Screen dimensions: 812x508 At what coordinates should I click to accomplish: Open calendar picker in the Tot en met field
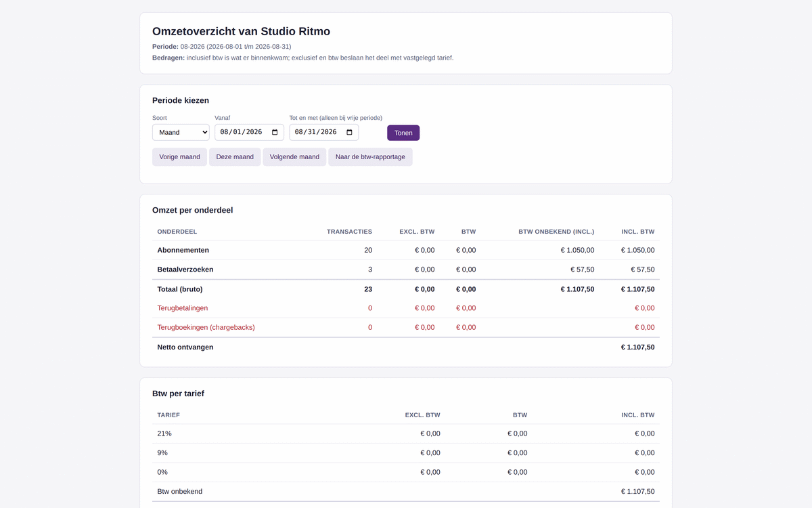click(x=349, y=132)
